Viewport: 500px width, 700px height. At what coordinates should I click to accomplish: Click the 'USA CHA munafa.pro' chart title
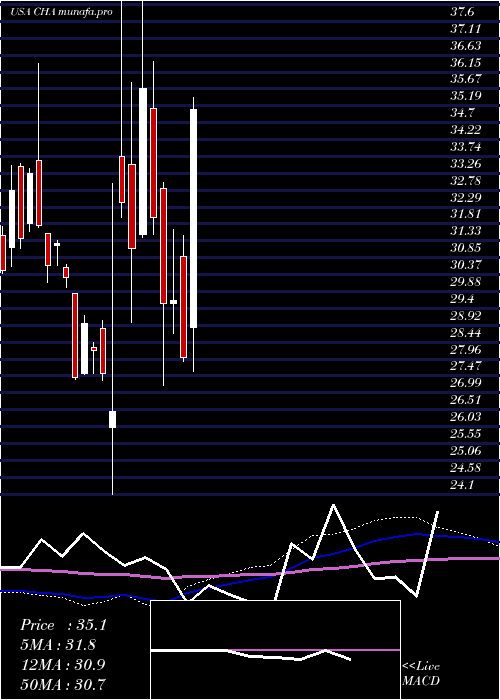pyautogui.click(x=61, y=12)
